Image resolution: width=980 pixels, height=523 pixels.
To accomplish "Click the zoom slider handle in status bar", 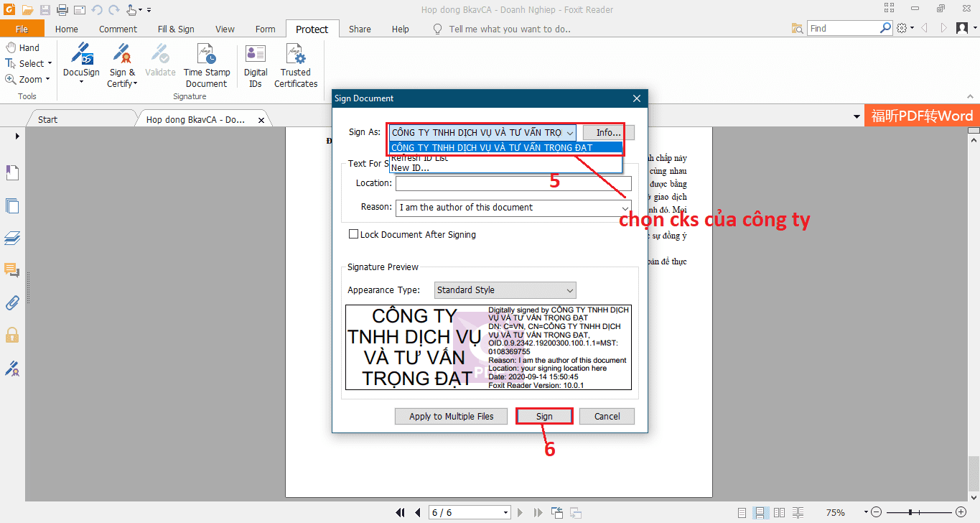I will point(910,512).
